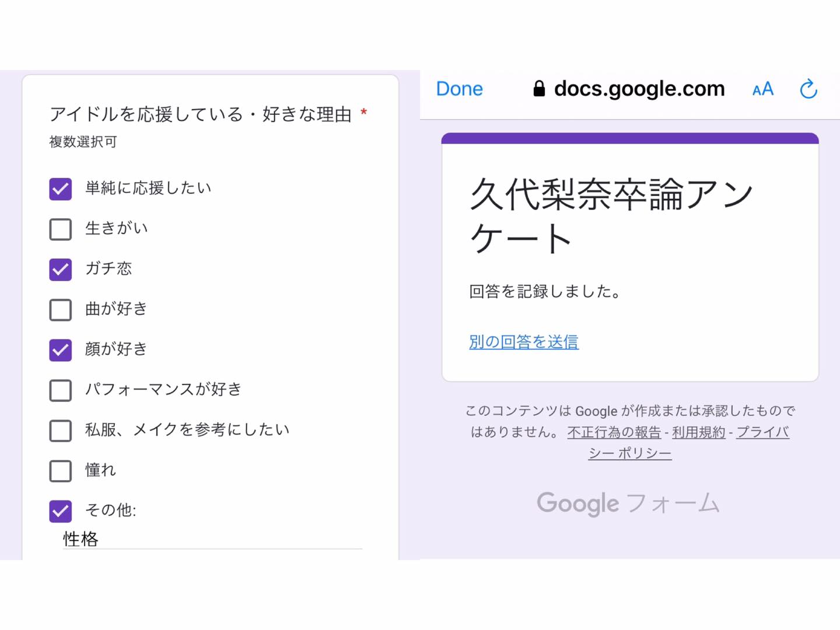
Task: Open the 別の回答を送信 link
Action: tap(524, 342)
